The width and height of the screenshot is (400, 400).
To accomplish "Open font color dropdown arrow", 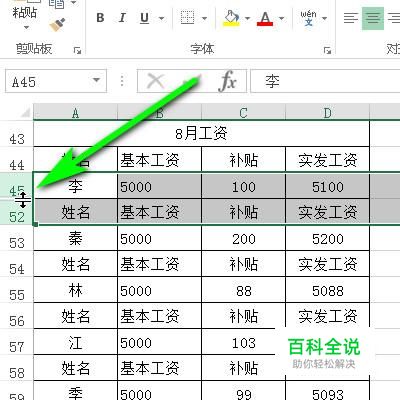I will pyautogui.click(x=282, y=18).
